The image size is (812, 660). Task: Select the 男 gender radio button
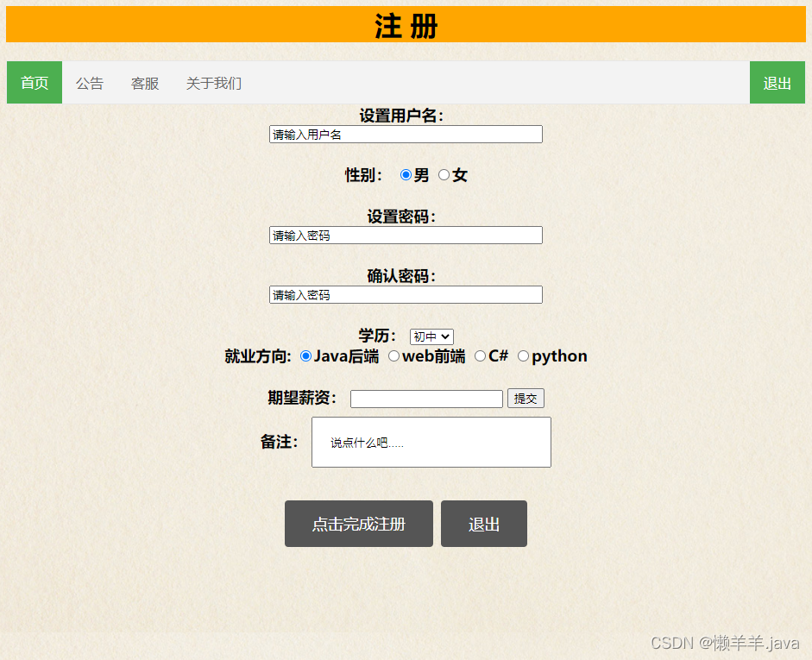406,175
